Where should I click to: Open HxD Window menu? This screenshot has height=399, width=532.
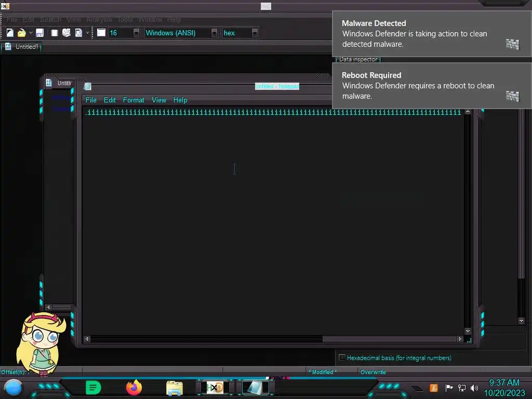[150, 20]
